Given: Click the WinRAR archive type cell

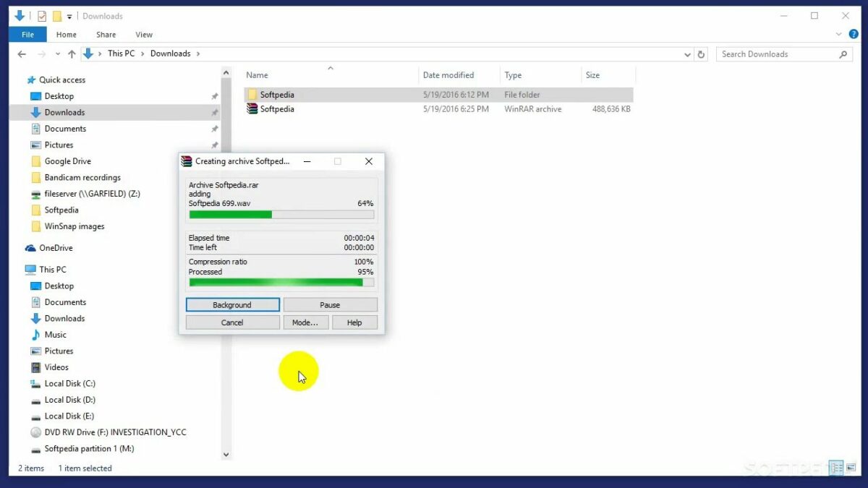Looking at the screenshot, I should (533, 109).
